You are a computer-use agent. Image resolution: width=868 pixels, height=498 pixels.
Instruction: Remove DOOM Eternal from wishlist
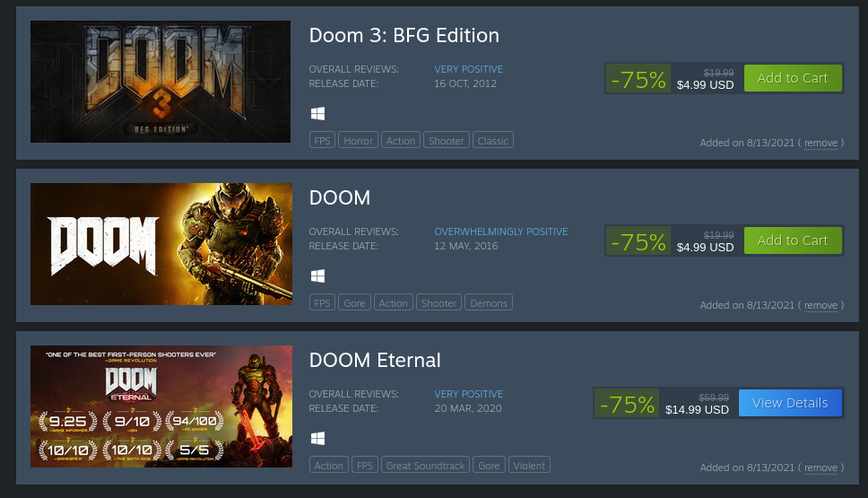point(820,467)
